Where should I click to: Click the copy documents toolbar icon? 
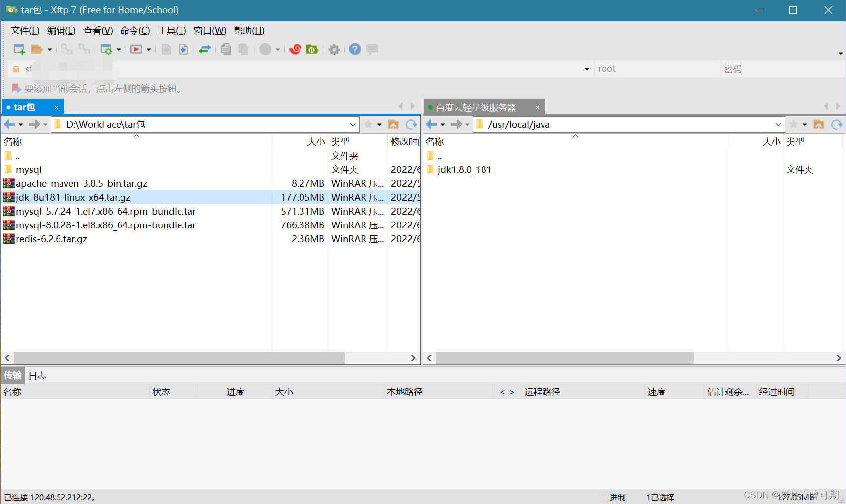click(x=226, y=49)
